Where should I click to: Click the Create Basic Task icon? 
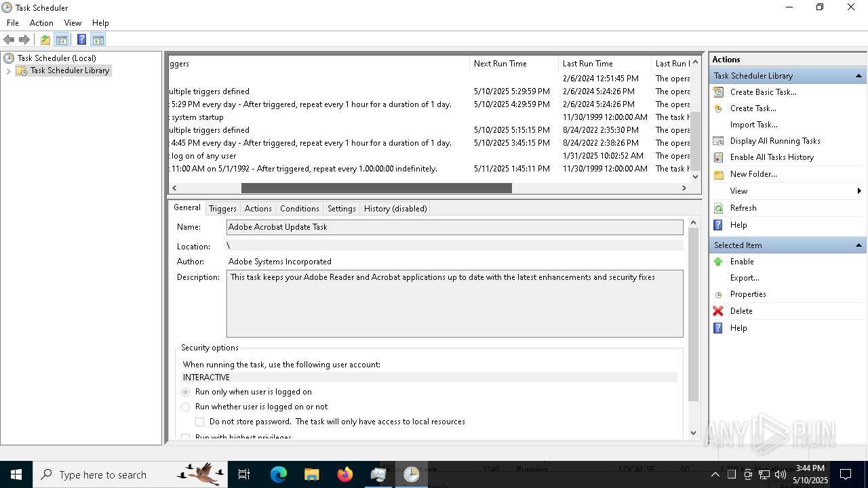pos(718,92)
